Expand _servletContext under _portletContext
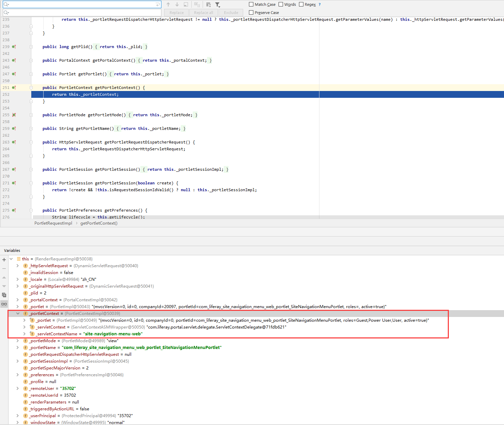Image resolution: width=504 pixels, height=425 pixels. point(24,327)
